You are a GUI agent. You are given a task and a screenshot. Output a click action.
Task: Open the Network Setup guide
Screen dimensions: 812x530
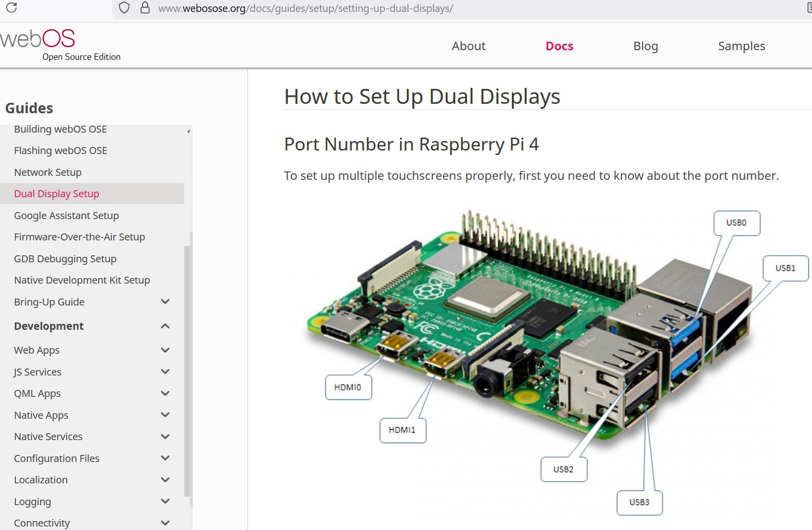pos(48,172)
